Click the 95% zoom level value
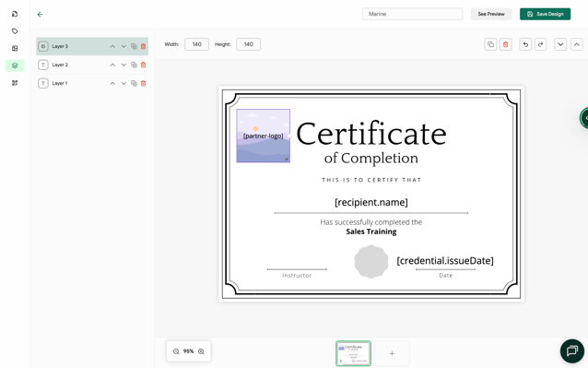 tap(188, 351)
